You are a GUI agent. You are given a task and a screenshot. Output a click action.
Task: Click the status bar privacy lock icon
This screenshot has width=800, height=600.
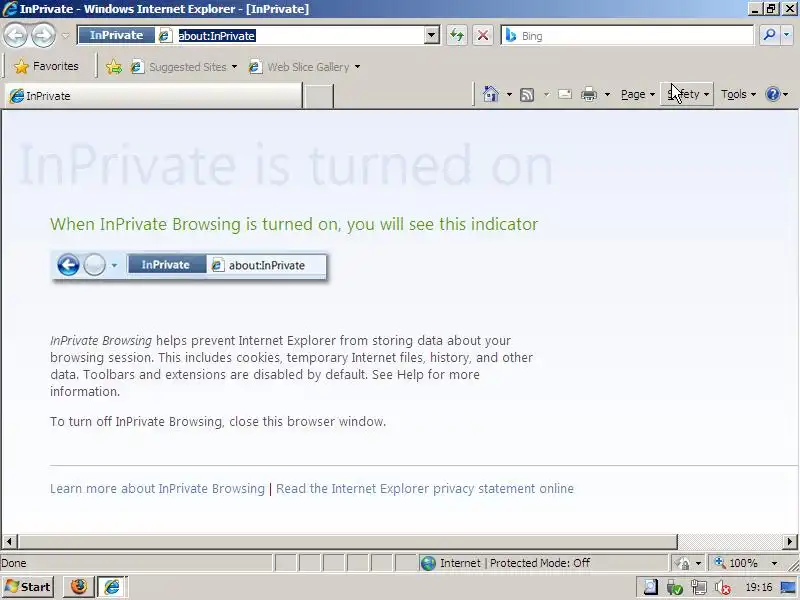pos(682,563)
